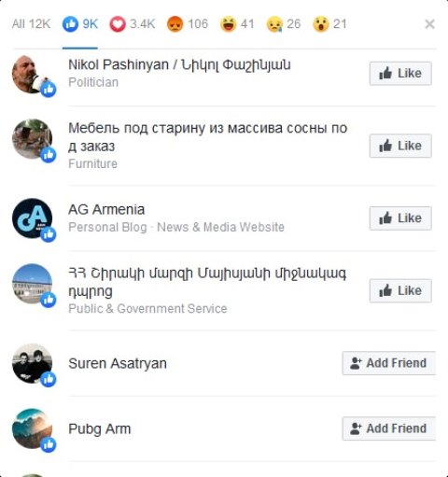Open the AG Armenia page name link

[106, 210]
